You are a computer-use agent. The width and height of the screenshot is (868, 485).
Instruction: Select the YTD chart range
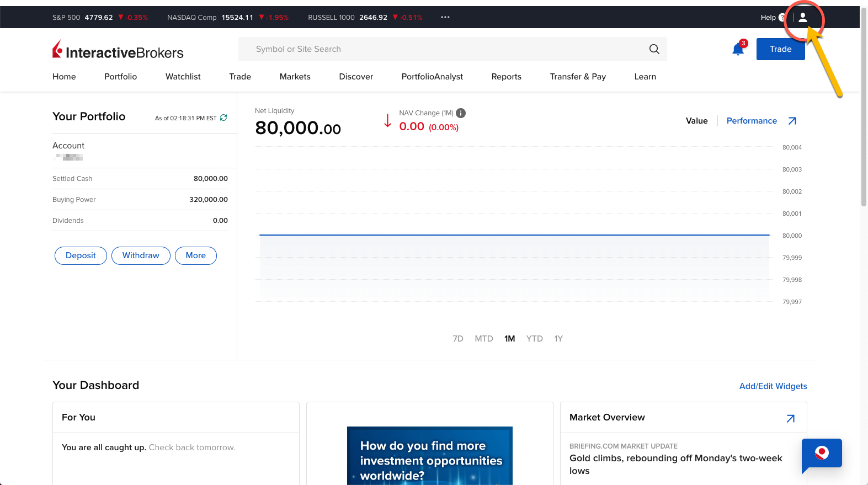pyautogui.click(x=534, y=339)
